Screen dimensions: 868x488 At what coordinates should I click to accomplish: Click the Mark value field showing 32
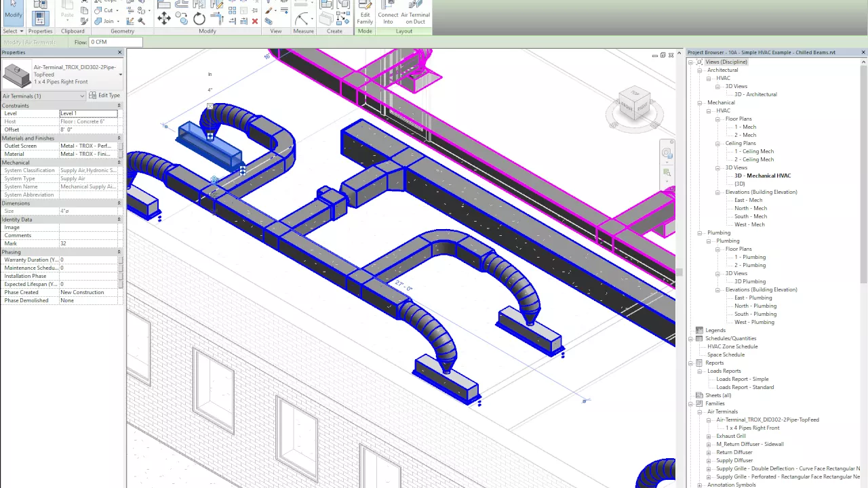click(x=88, y=243)
